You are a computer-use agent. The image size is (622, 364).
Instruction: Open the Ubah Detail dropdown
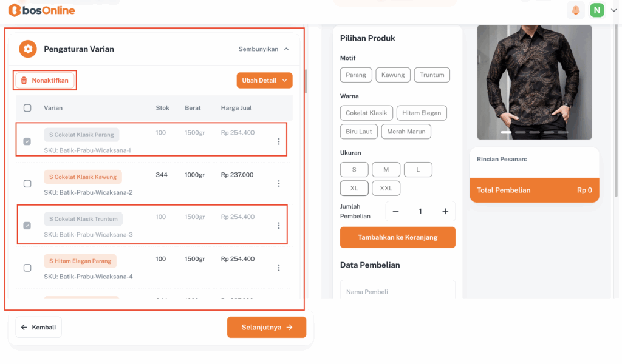pyautogui.click(x=264, y=80)
